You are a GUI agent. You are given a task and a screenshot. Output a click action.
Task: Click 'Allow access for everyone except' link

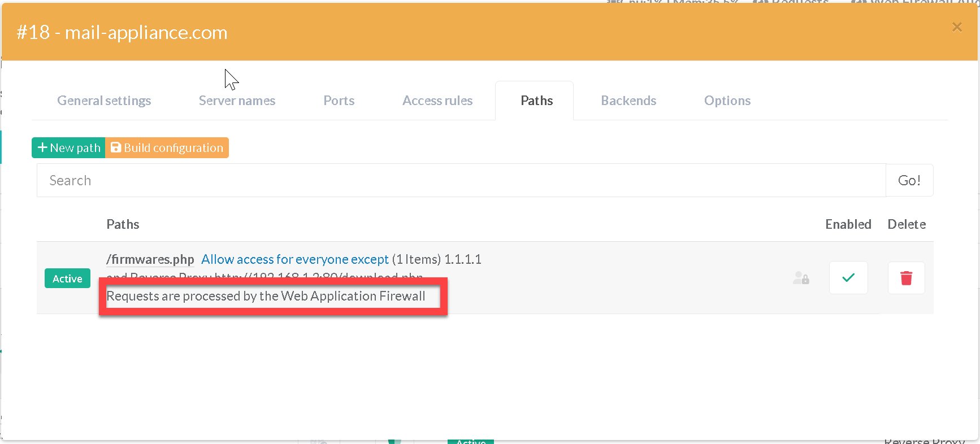pyautogui.click(x=294, y=259)
